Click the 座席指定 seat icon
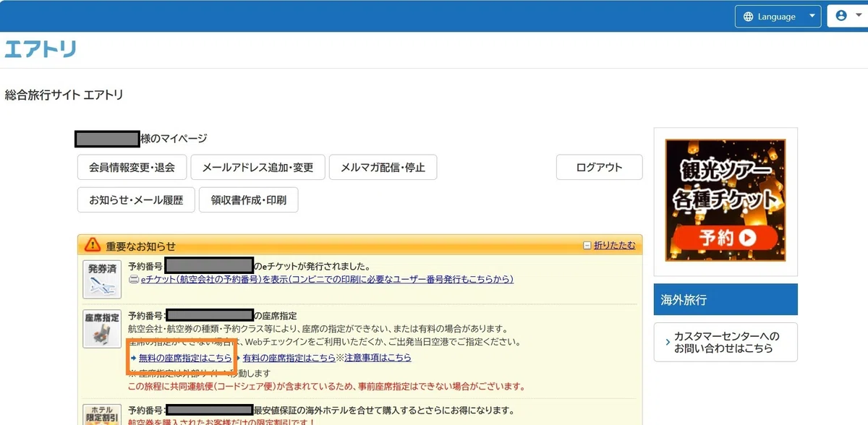This screenshot has width=868, height=425. pyautogui.click(x=101, y=328)
